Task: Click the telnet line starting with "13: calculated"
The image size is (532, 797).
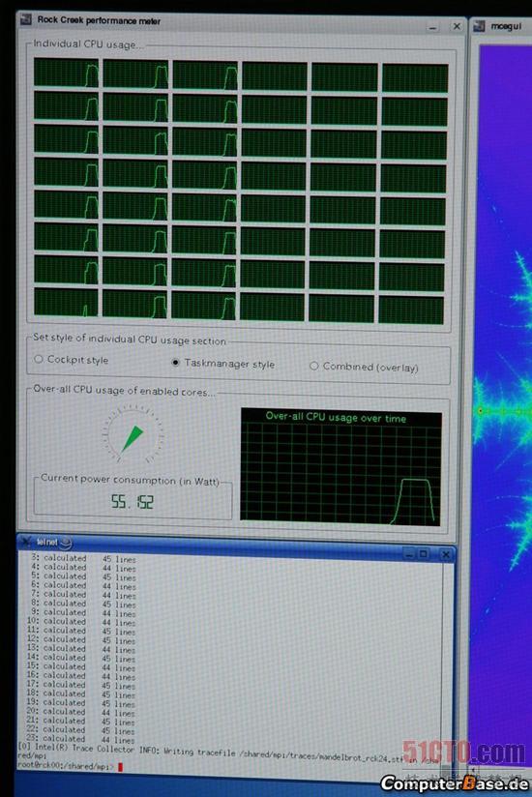Action: point(81,649)
